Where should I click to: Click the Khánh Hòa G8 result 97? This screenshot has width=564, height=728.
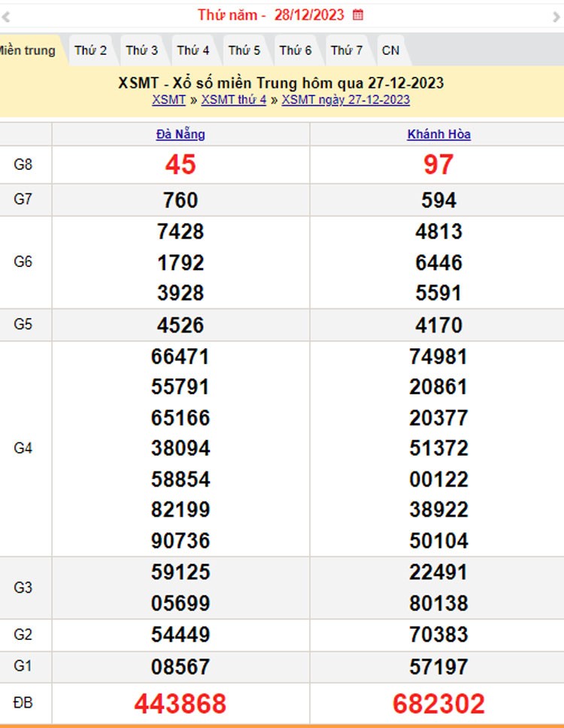pos(438,165)
